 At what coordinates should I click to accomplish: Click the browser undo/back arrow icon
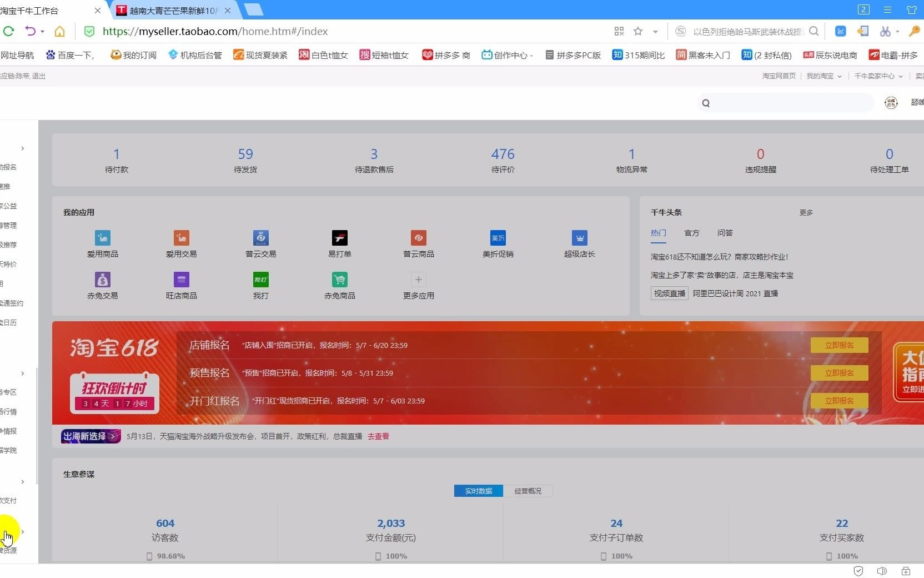31,31
